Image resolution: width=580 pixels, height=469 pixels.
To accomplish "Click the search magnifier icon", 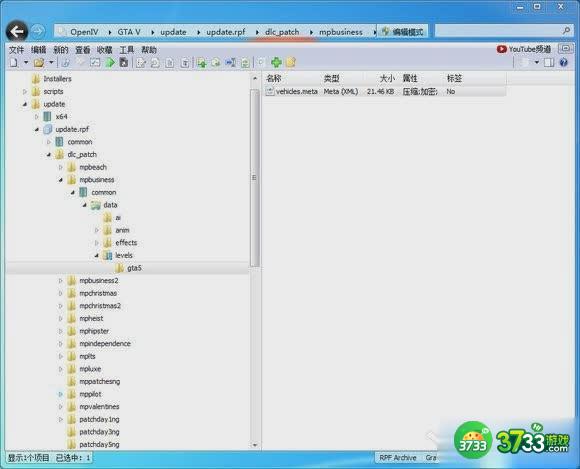I will [x=566, y=31].
